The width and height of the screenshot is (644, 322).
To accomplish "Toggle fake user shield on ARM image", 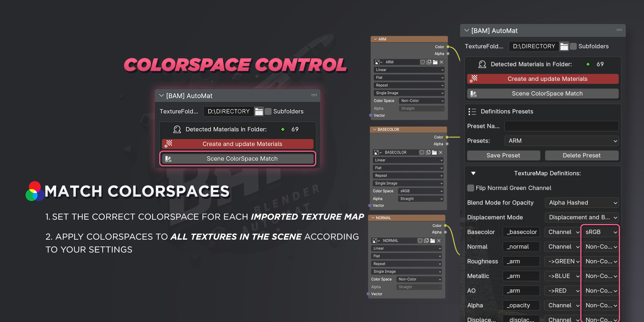I will coord(423,62).
